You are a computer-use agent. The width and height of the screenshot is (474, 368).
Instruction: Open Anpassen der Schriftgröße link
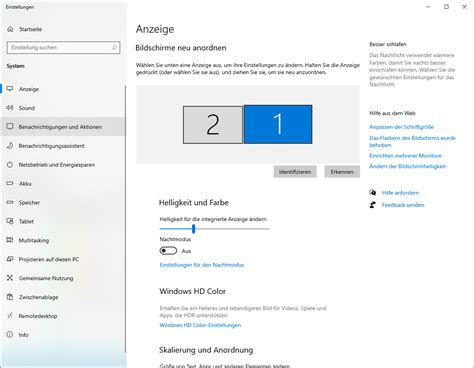click(x=401, y=127)
